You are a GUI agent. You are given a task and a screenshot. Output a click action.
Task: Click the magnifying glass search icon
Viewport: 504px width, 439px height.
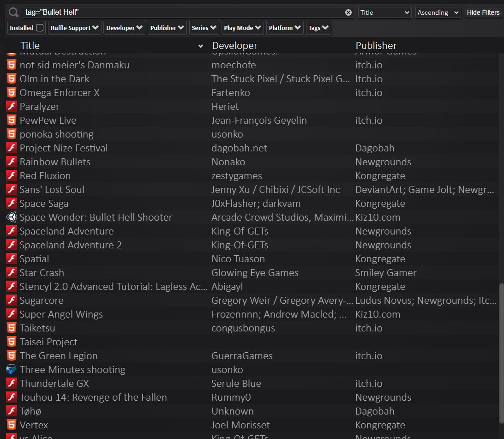point(12,12)
